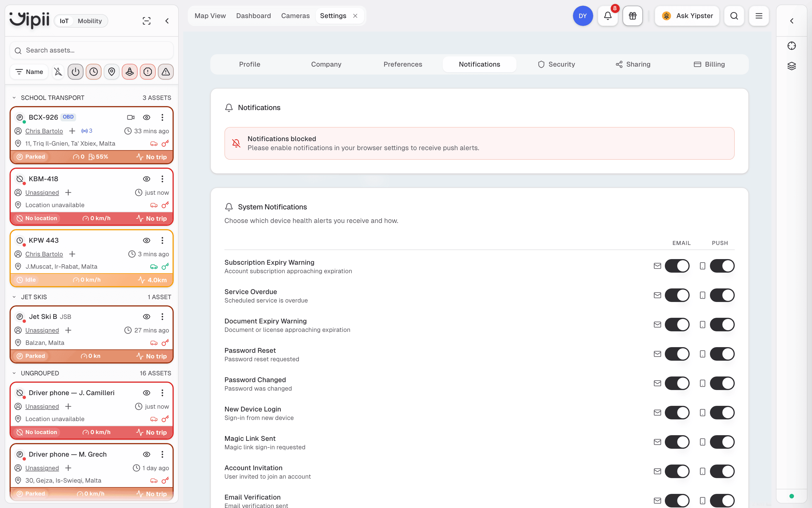Click the Ask Yipster button
Screen dimensions: 812x508
pyautogui.click(x=687, y=16)
